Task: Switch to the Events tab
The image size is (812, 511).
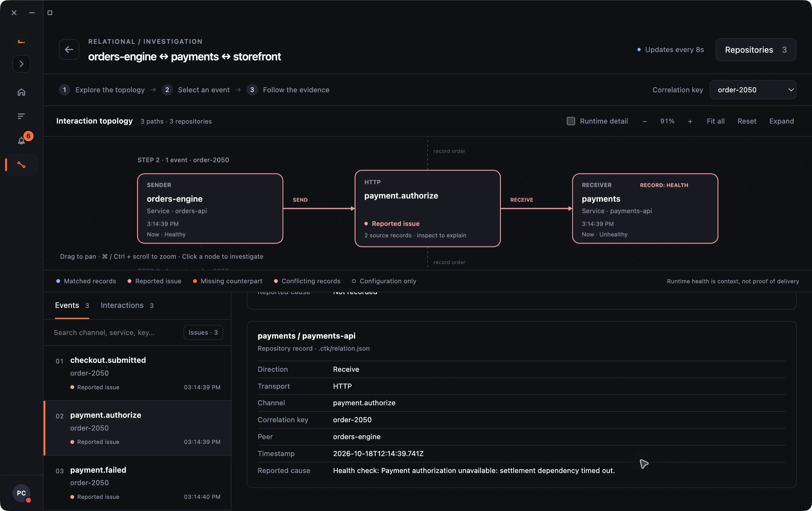Action: coord(72,305)
